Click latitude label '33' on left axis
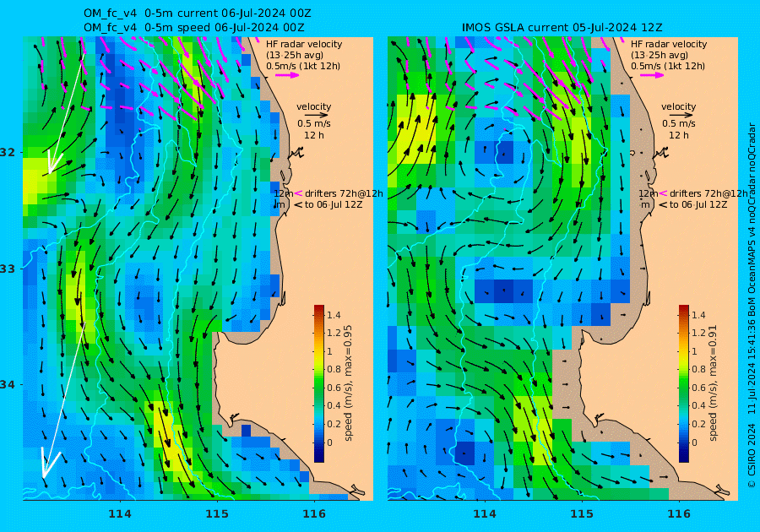760x532 pixels. (x=8, y=269)
